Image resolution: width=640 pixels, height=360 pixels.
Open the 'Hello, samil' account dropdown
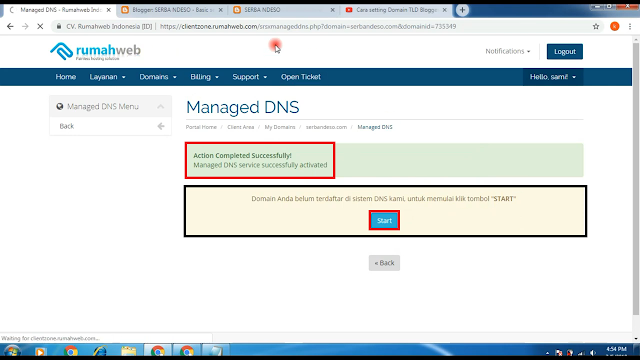pyautogui.click(x=553, y=77)
